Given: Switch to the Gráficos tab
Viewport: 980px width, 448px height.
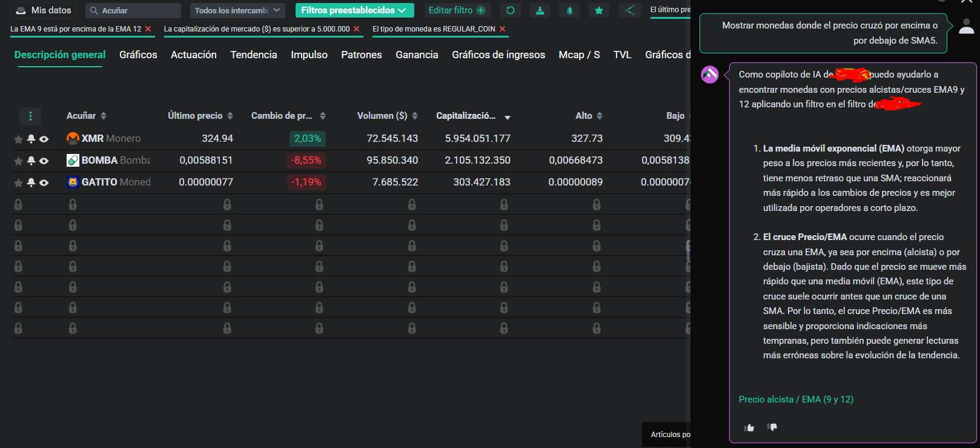Looking at the screenshot, I should tap(138, 55).
